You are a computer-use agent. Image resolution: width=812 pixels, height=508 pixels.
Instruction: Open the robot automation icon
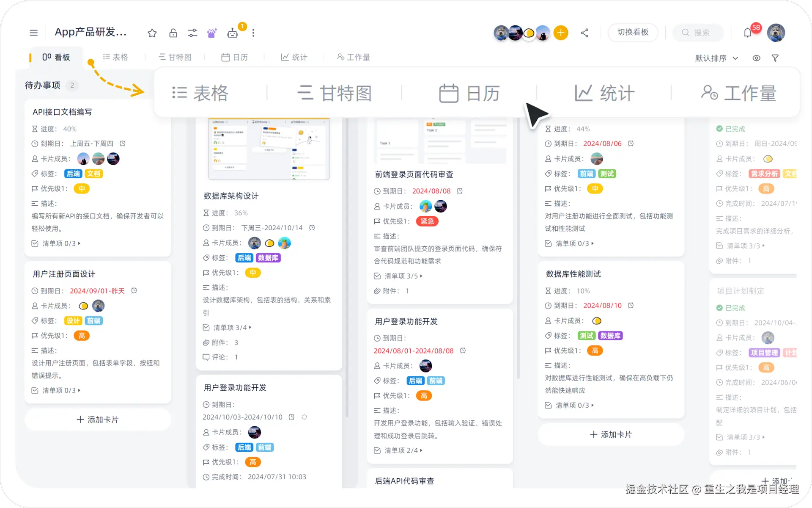233,33
